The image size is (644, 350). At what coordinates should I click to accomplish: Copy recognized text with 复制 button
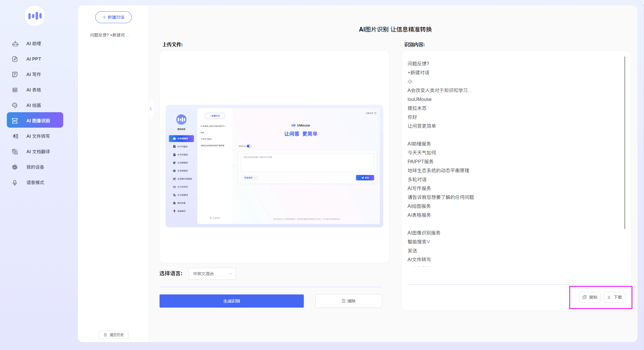pos(590,297)
